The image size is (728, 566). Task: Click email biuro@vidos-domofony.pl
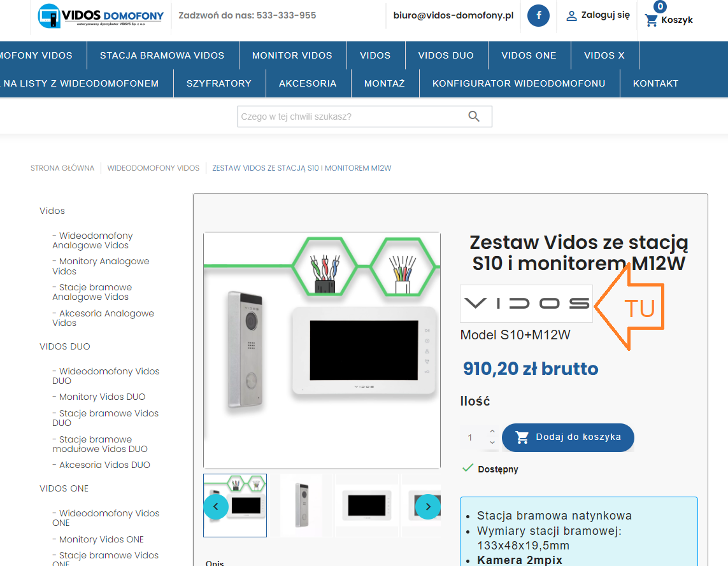(453, 15)
